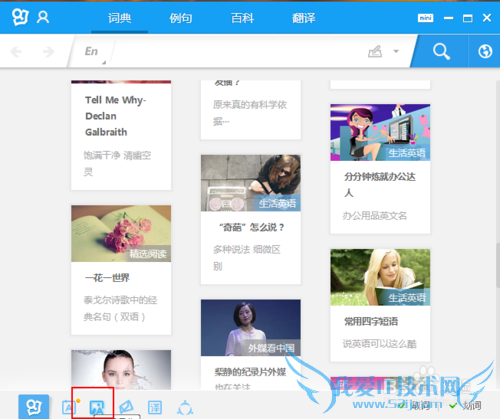Image resolution: width=500 pixels, height=419 pixels.
Task: Switch to the 翻译 tab
Action: [x=304, y=18]
